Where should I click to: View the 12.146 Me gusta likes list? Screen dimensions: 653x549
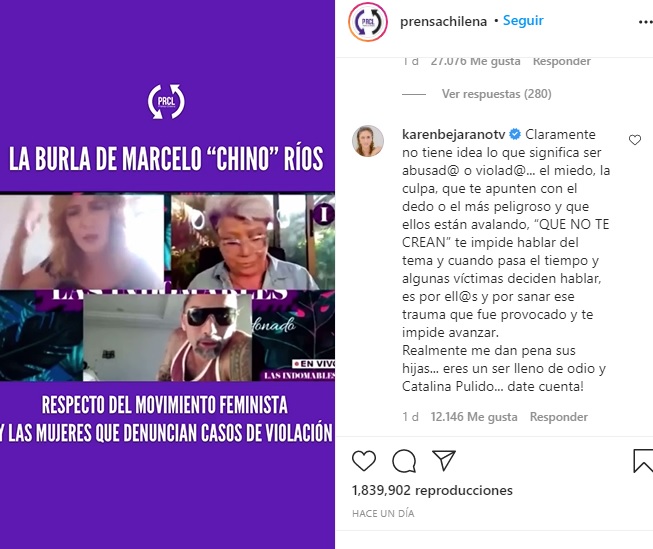(x=474, y=417)
